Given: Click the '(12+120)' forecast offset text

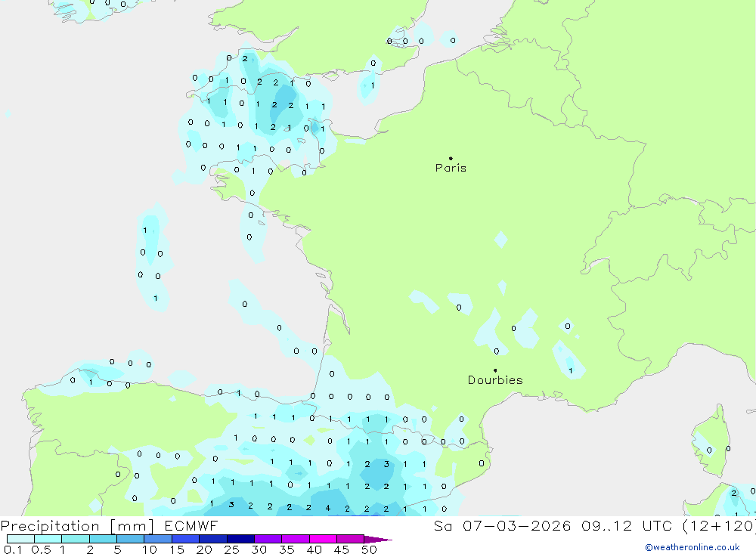Looking at the screenshot, I should (719, 525).
